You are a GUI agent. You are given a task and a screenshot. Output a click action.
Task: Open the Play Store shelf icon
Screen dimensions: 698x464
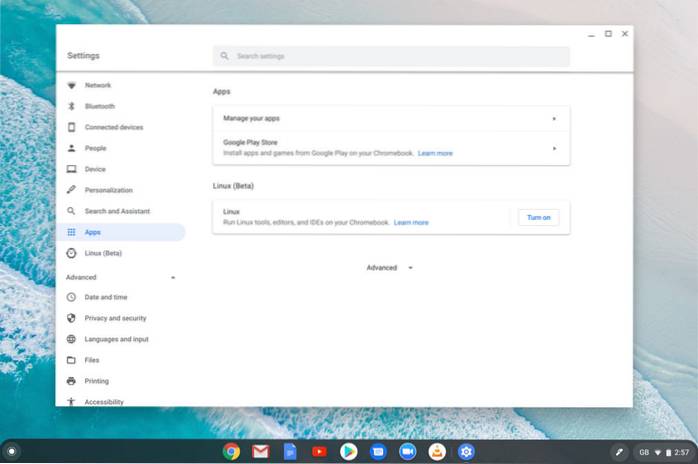point(348,452)
